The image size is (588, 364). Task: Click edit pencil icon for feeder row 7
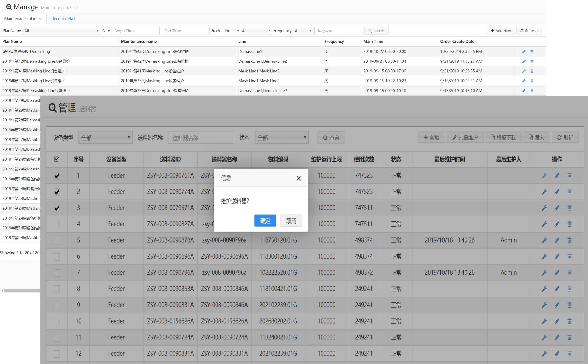point(557,273)
